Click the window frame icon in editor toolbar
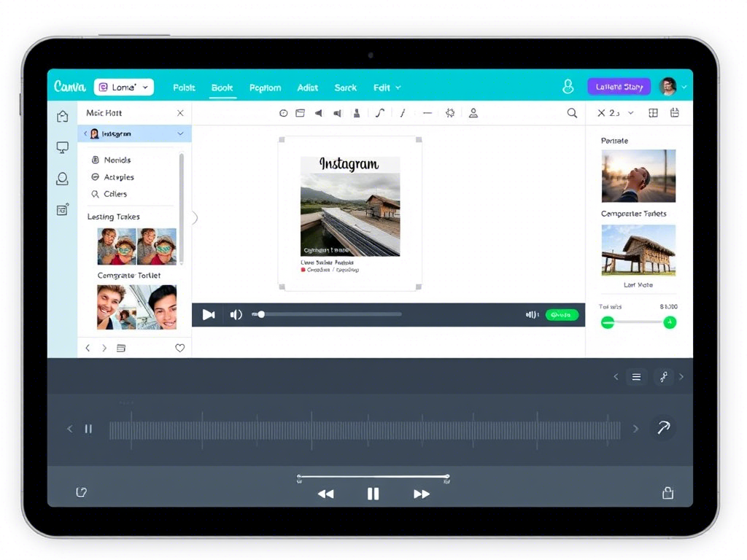 [300, 113]
